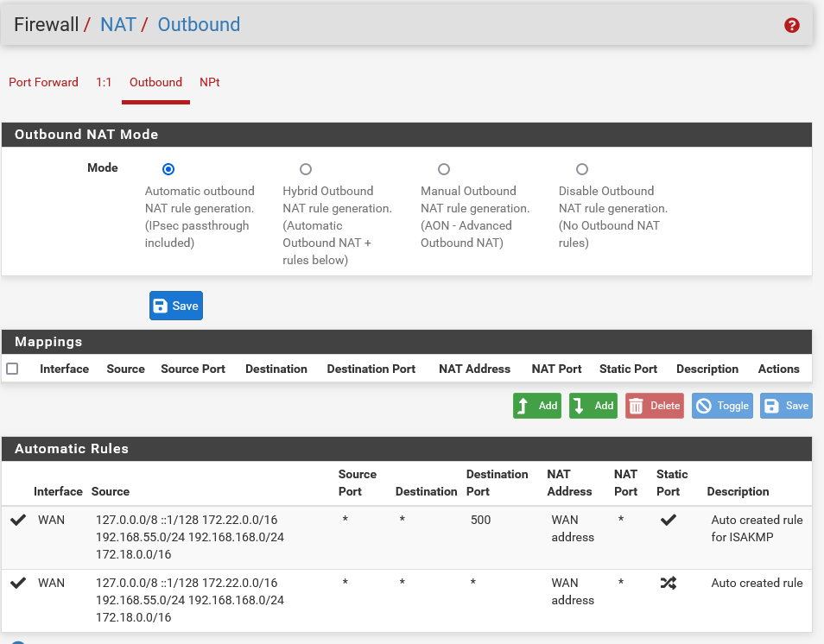Select Disable Outbound NAT mode
This screenshot has width=824, height=644.
click(582, 169)
